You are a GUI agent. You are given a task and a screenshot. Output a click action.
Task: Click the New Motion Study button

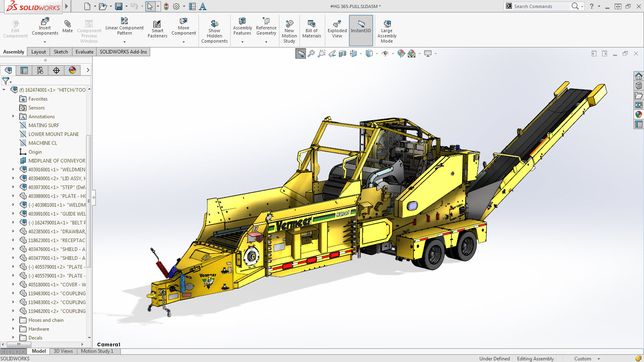tap(289, 30)
